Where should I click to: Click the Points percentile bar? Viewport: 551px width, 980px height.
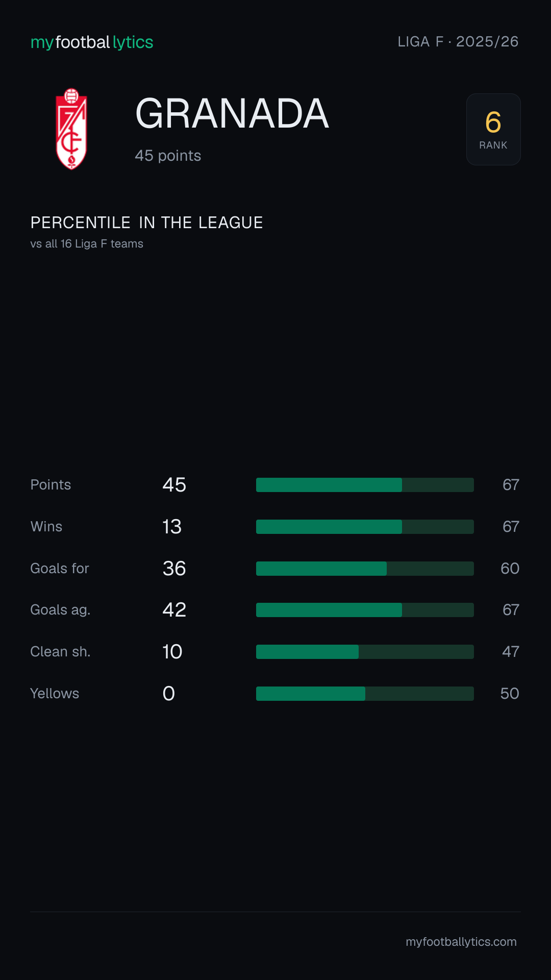click(365, 485)
